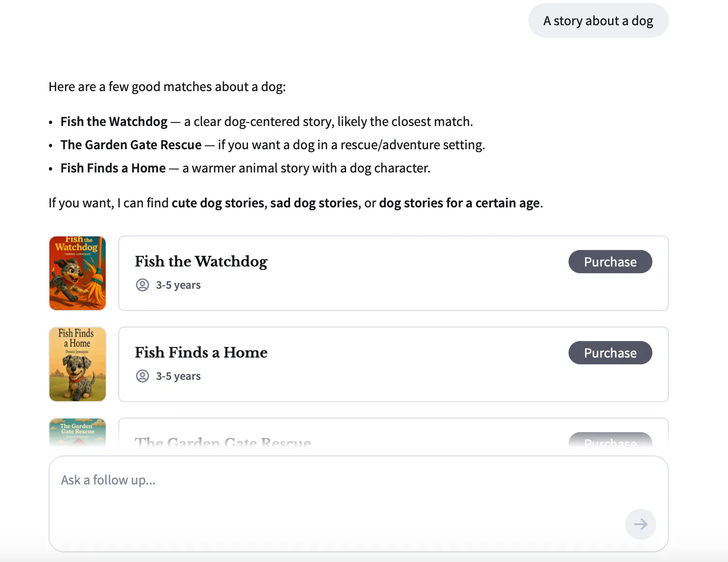Open The Garden Gate Rescue cover thumbnail
This screenshot has width=728, height=562.
78,432
